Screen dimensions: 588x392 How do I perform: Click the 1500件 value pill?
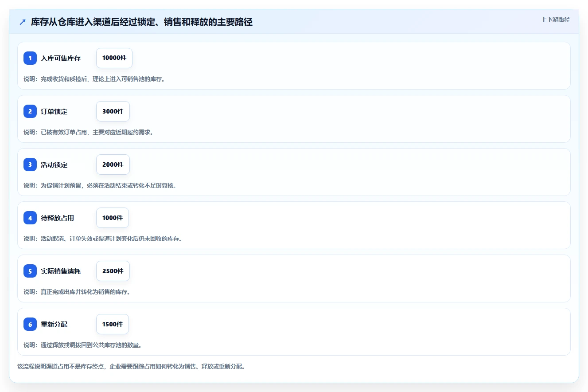click(x=113, y=324)
